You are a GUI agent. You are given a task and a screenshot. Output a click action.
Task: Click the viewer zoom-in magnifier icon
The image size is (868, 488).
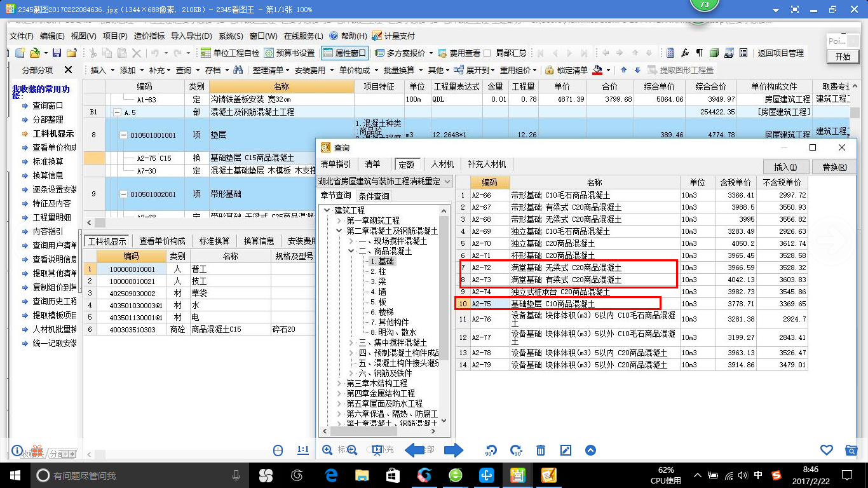pos(327,450)
